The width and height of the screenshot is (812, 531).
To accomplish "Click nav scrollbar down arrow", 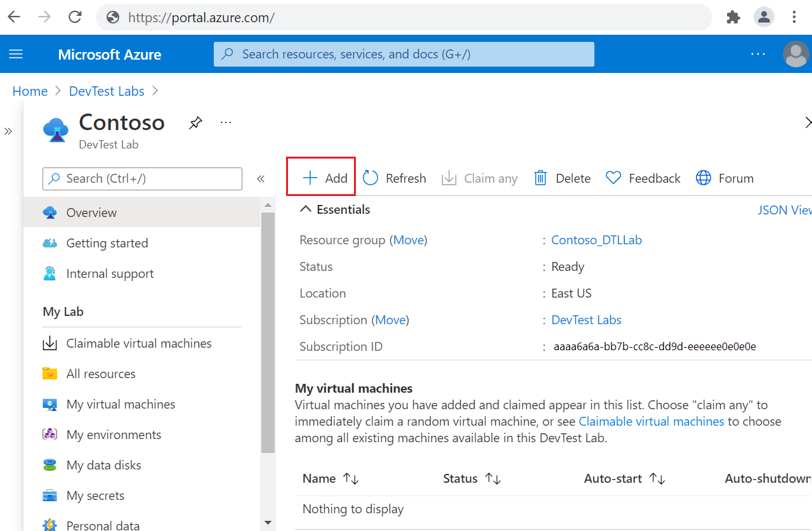I will point(268,523).
